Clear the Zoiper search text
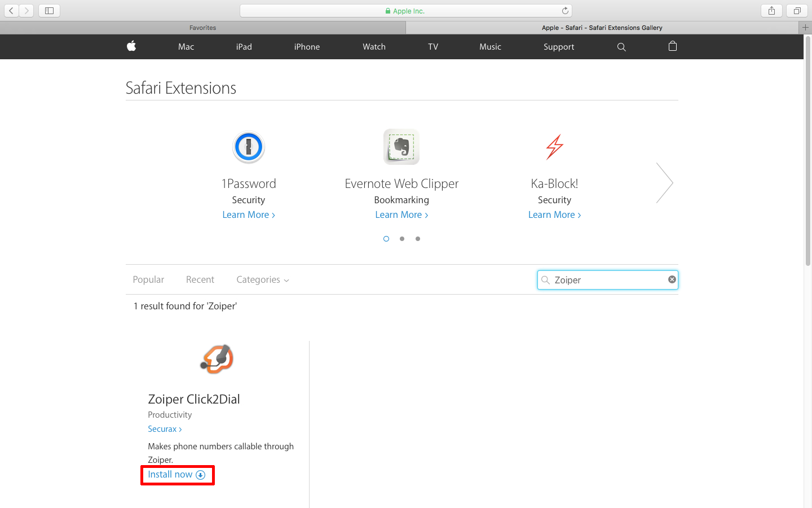The image size is (812, 508). pos(672,279)
